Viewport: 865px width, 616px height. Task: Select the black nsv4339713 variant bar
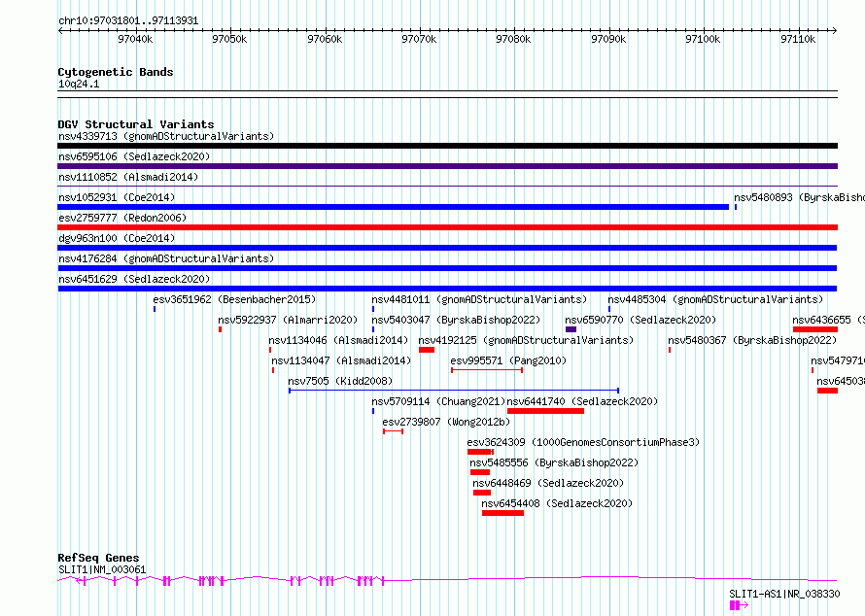pyautogui.click(x=447, y=146)
